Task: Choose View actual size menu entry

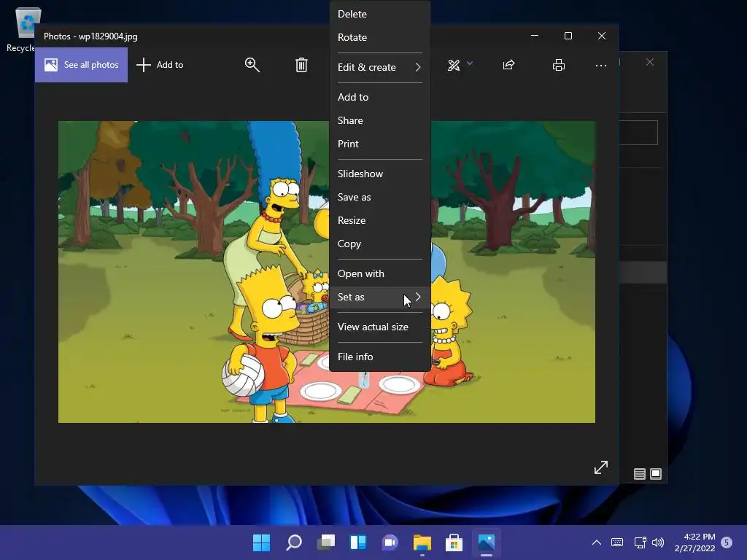Action: tap(379, 327)
